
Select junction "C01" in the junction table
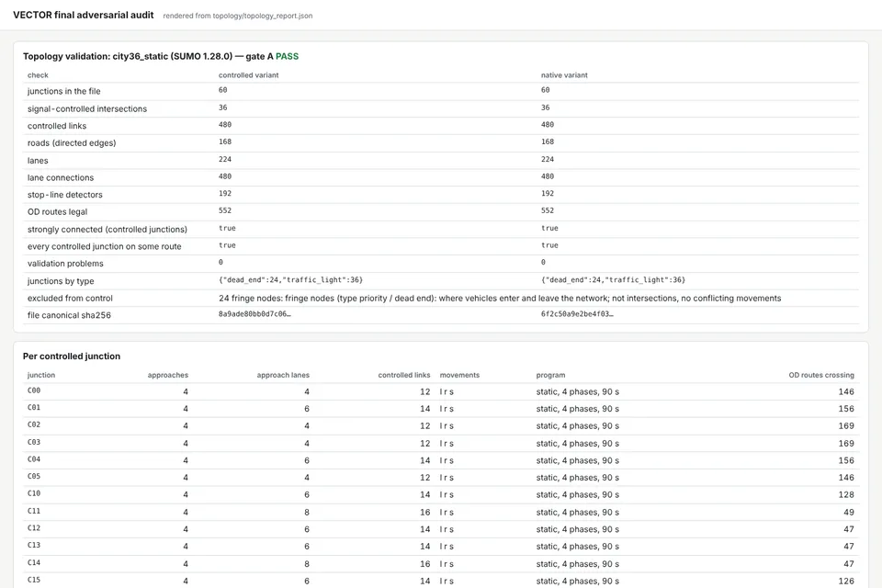coord(34,407)
